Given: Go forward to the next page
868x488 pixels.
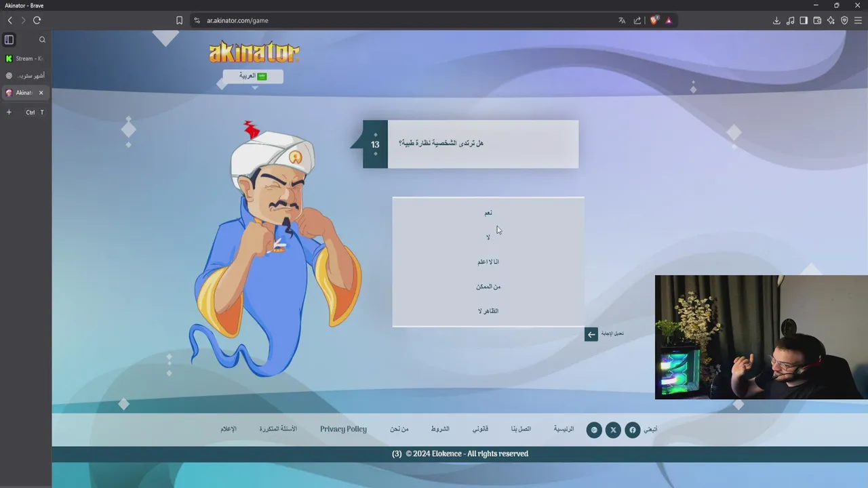Looking at the screenshot, I should (23, 20).
